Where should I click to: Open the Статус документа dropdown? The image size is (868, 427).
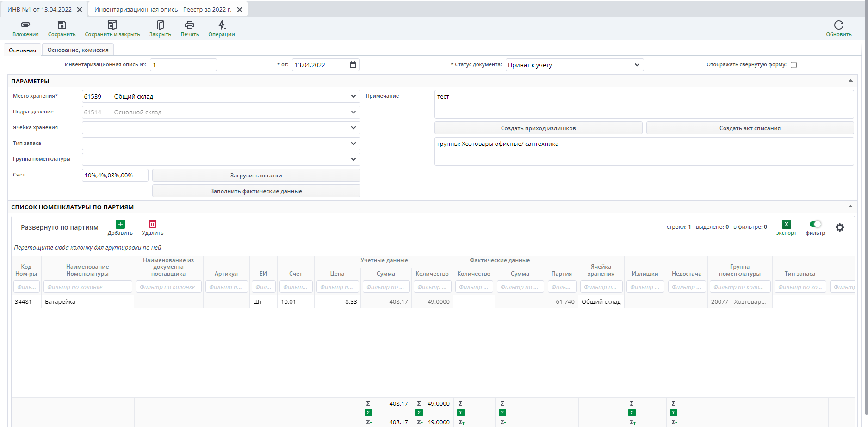(x=637, y=65)
